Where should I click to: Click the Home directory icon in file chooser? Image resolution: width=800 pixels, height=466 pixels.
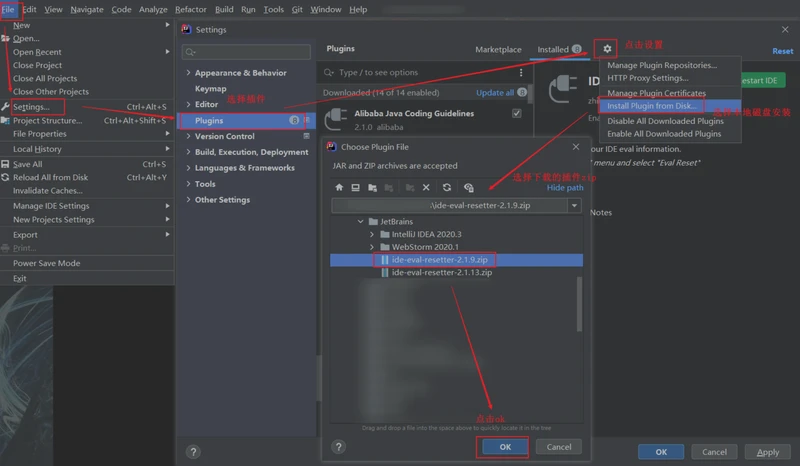(x=339, y=187)
